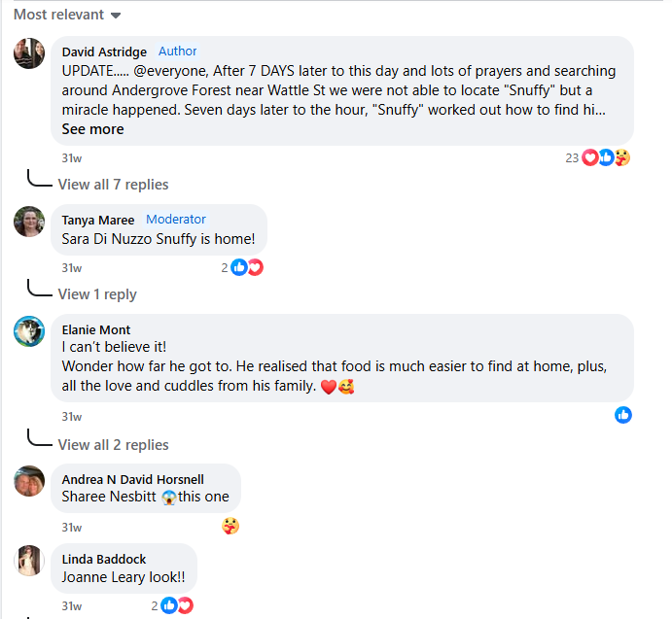Open David Astridge's profile name link
The height and width of the screenshot is (619, 672).
(x=105, y=52)
